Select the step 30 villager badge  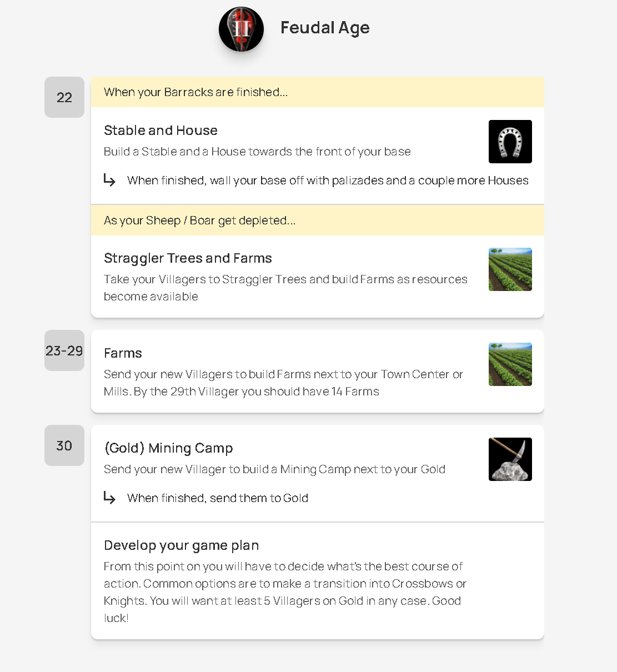pos(64,445)
